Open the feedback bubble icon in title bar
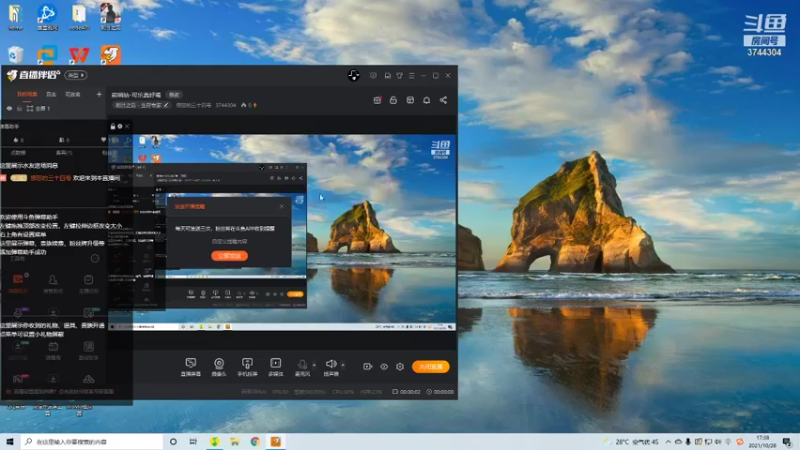 (373, 76)
